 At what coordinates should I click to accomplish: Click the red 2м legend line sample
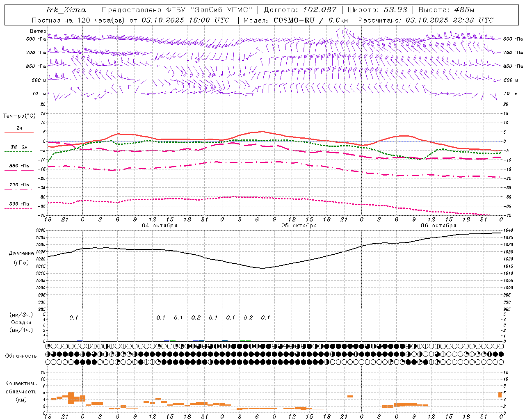19,132
